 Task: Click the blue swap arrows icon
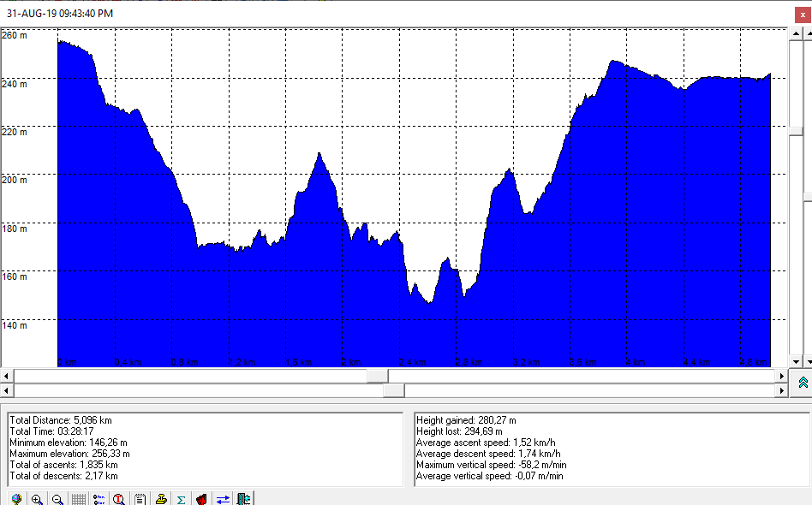pos(223,498)
